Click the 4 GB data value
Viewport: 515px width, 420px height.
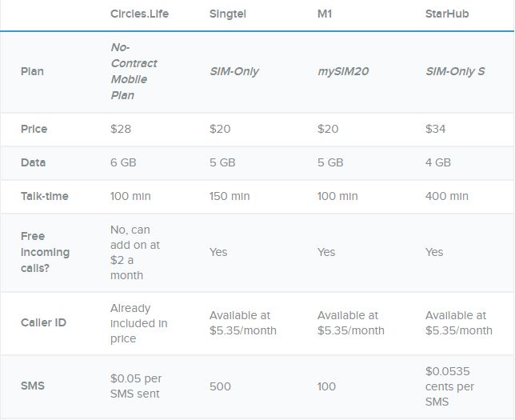[x=438, y=162]
